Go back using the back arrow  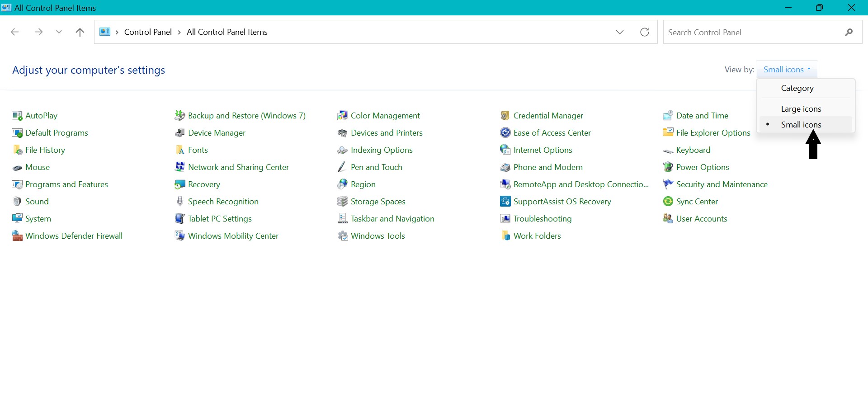point(14,32)
